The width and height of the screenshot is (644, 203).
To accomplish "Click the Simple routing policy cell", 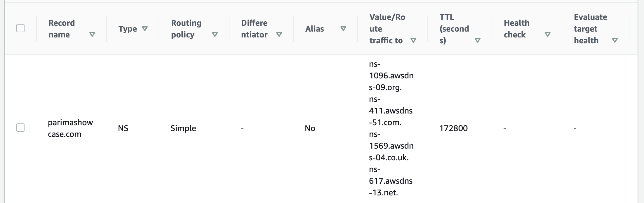I will click(183, 128).
